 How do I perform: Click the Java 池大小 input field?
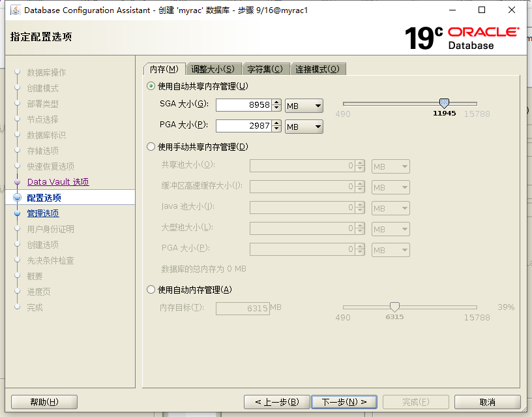tap(303, 208)
